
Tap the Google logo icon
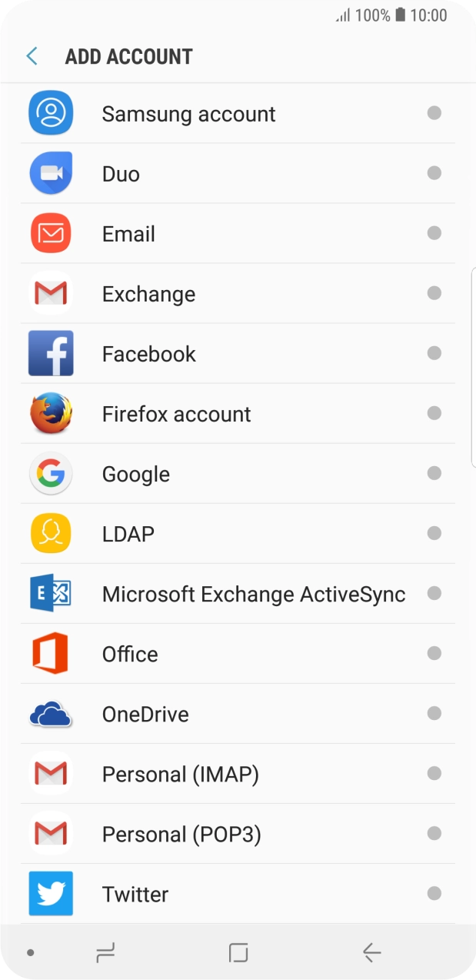pos(51,473)
